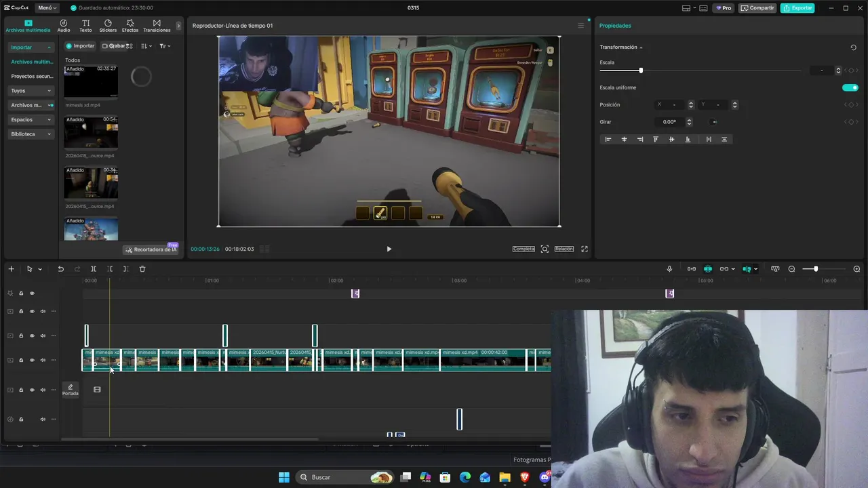868x488 pixels.
Task: Distribute horizontally icon in Propiedades
Action: tap(709, 140)
